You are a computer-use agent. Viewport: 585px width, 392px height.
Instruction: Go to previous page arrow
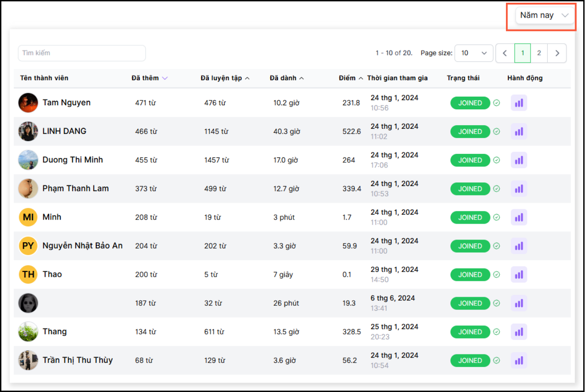[505, 53]
